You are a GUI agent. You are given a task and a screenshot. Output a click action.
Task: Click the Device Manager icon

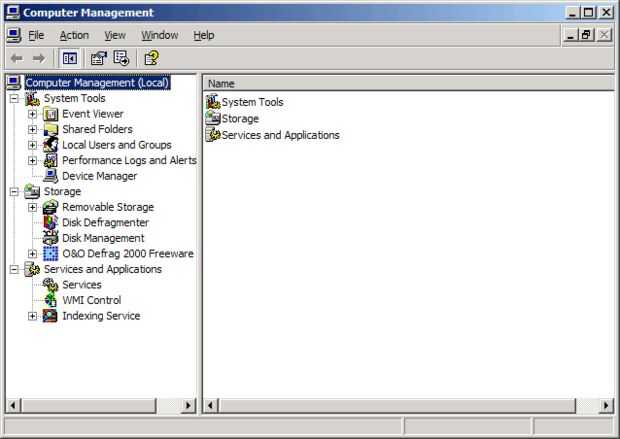point(51,176)
